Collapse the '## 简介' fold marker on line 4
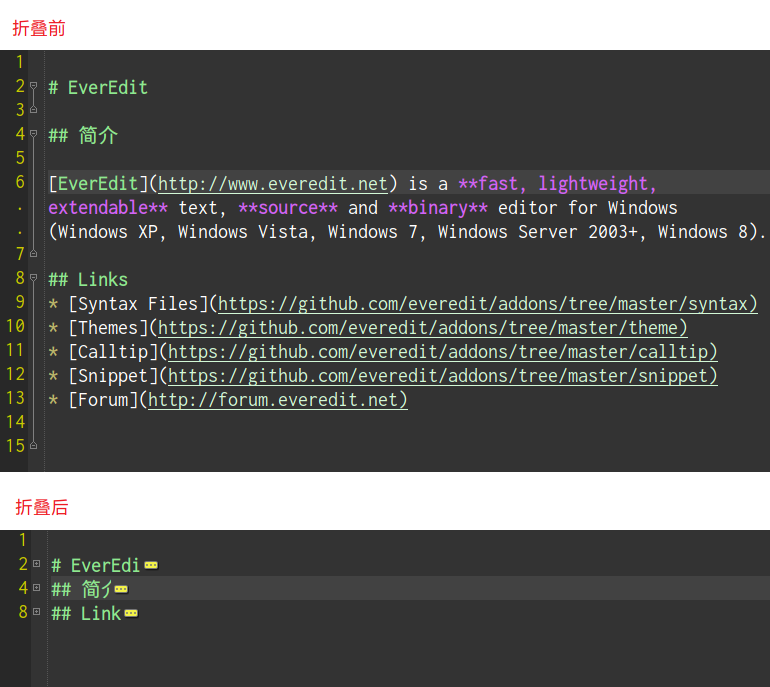Viewport: 770px width, 687px height. pos(33,134)
